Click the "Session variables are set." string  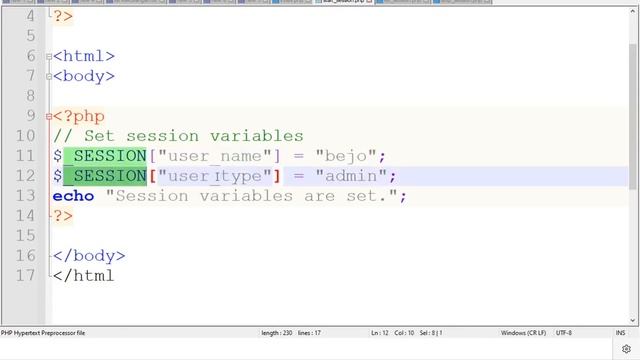point(251,196)
